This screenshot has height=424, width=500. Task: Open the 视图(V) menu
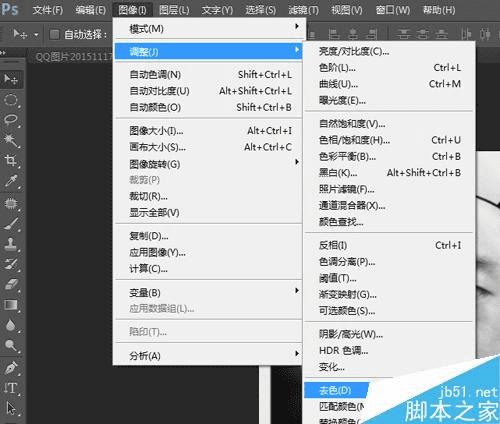click(x=347, y=10)
